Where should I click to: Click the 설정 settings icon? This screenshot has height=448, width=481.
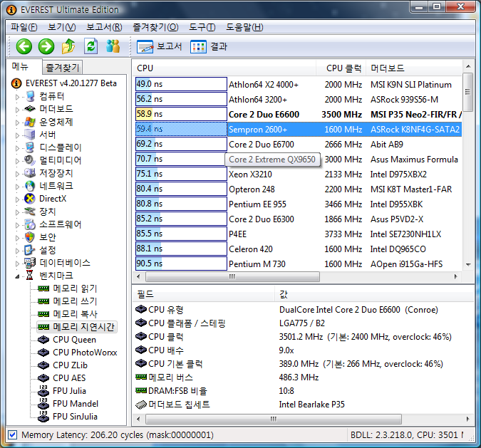click(x=30, y=250)
